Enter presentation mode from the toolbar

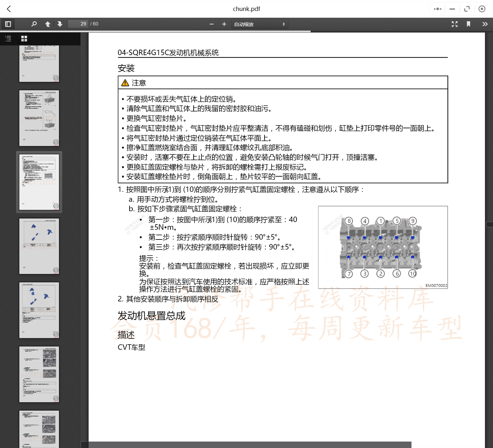[455, 24]
